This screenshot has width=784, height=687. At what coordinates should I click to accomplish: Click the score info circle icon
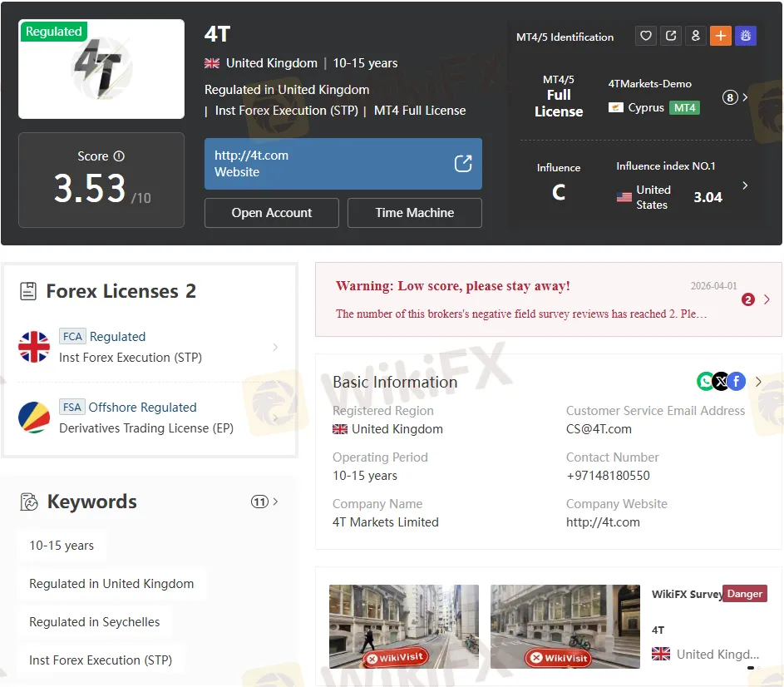(119, 156)
